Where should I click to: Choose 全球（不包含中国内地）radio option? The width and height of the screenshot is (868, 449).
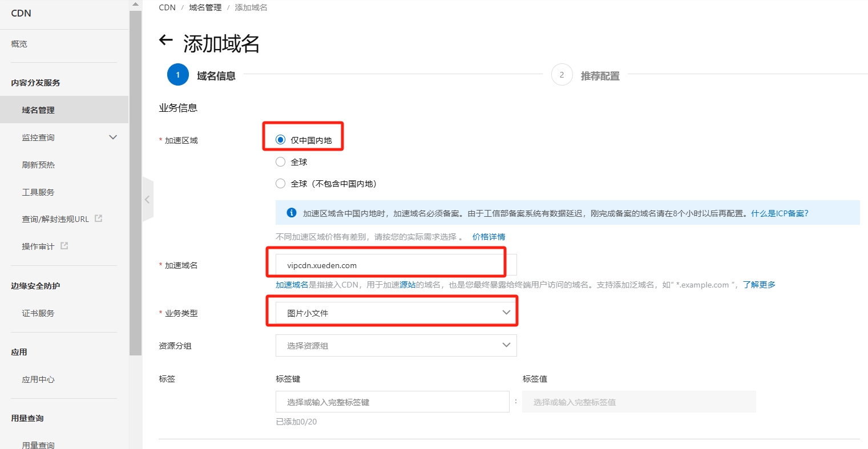click(280, 184)
